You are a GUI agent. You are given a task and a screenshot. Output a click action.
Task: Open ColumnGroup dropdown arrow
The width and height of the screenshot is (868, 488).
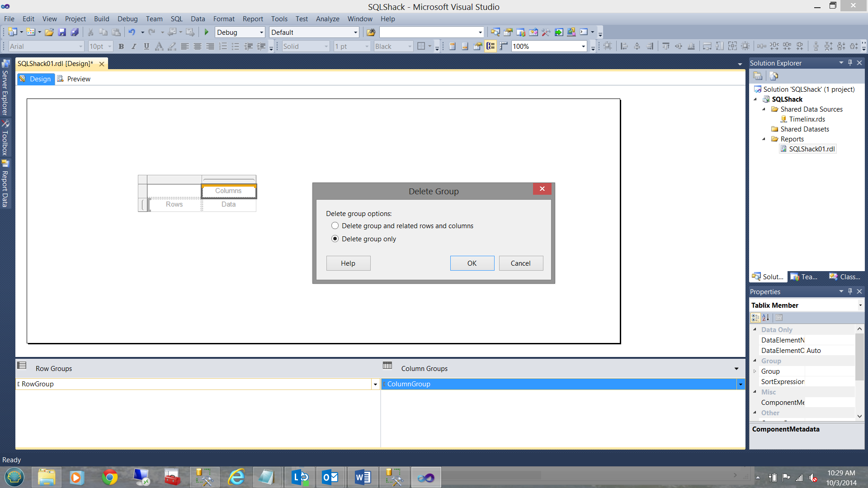tap(741, 384)
